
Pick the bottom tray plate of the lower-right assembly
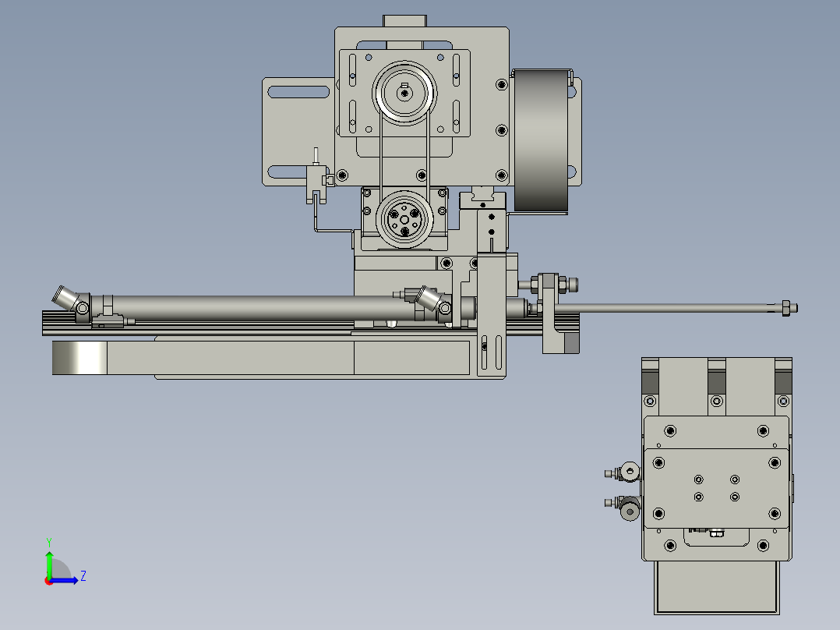click(717, 588)
